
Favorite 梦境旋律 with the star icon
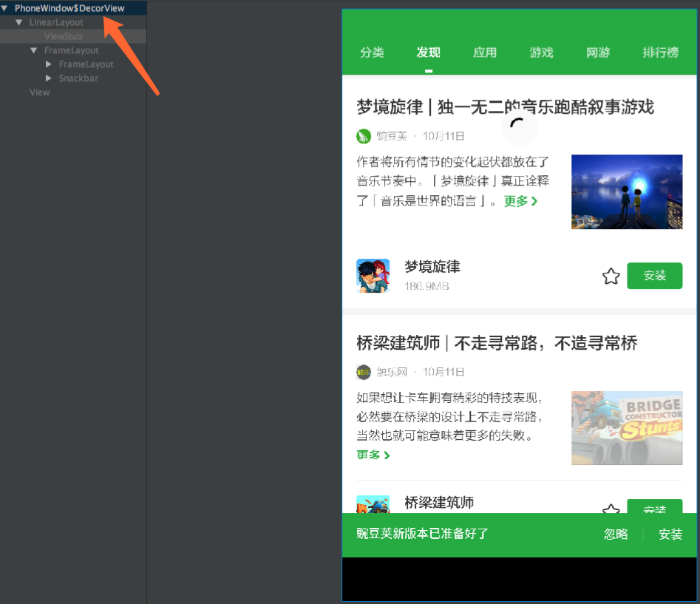(x=611, y=276)
